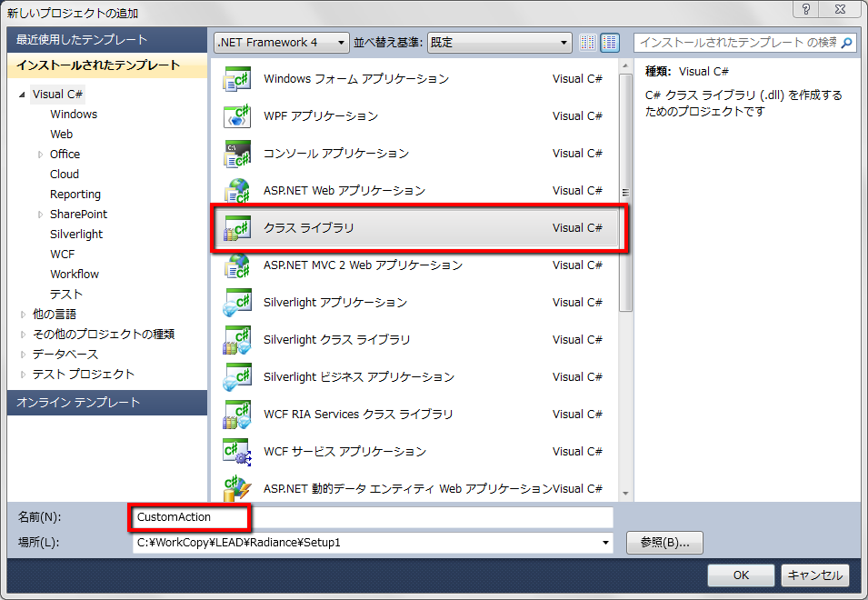Click the search magnifier icon
This screenshot has height=600, width=868.
click(846, 43)
